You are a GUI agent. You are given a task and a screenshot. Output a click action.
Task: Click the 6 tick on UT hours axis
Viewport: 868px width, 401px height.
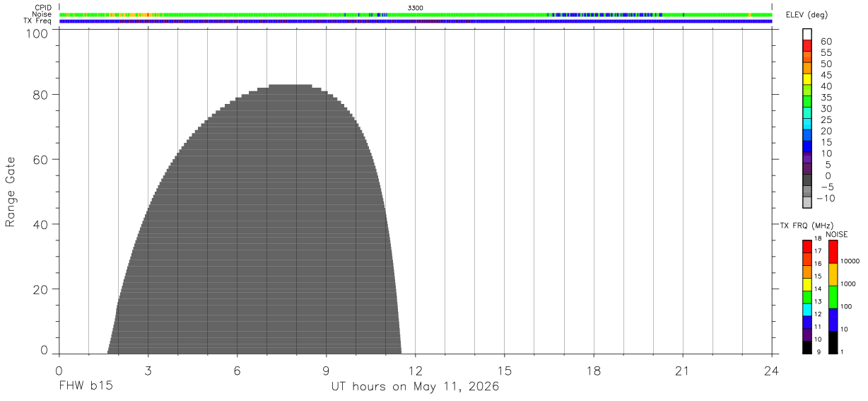pos(237,371)
